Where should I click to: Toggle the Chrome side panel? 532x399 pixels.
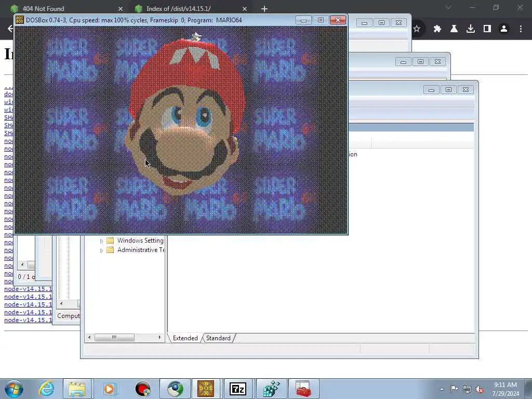[x=487, y=29]
